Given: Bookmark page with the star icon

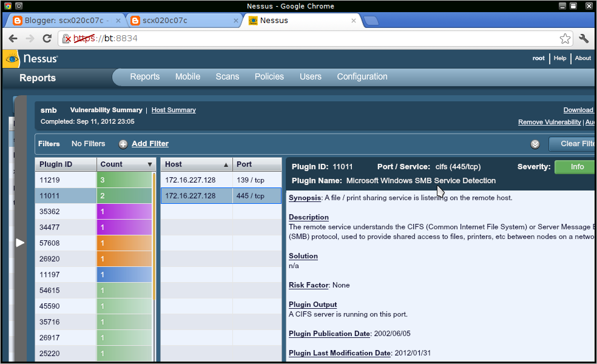Looking at the screenshot, I should click(565, 38).
